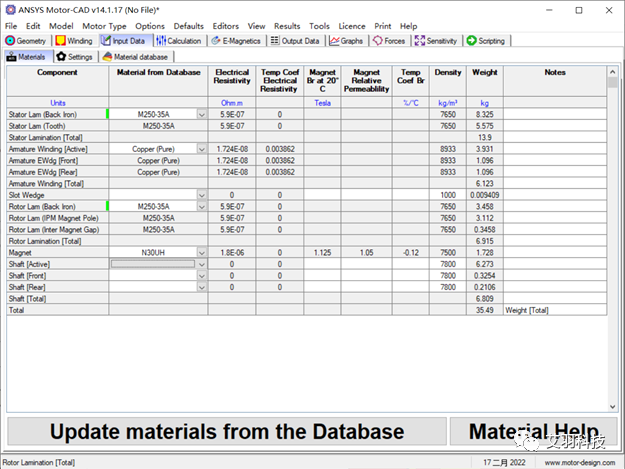Click the Stator Lam (Tooth) row label
This screenshot has height=469, width=625.
(37, 126)
